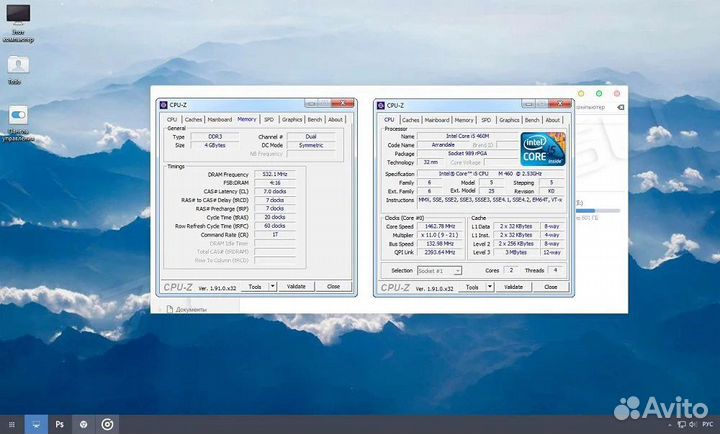Click the arrow tag icon in the background window
Image resolution: width=720 pixels, height=434 pixels.
[x=620, y=107]
